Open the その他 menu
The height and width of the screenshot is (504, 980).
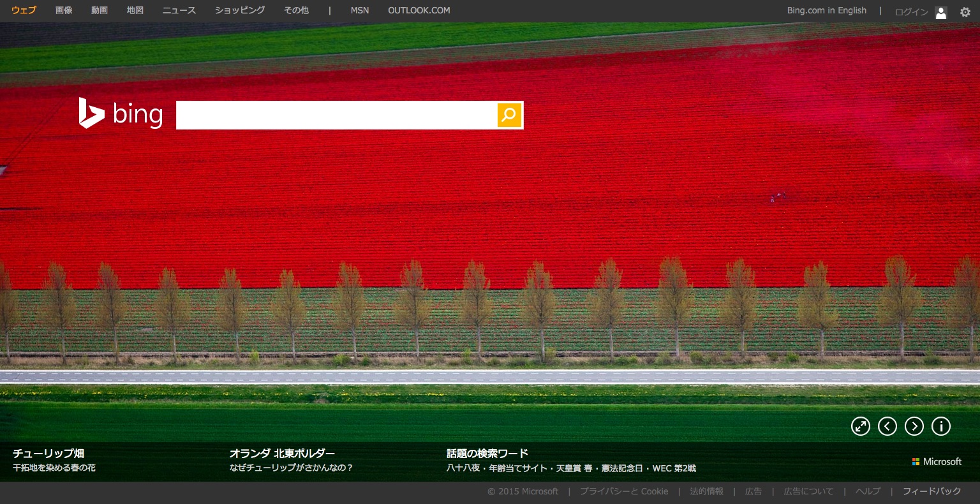click(x=296, y=11)
